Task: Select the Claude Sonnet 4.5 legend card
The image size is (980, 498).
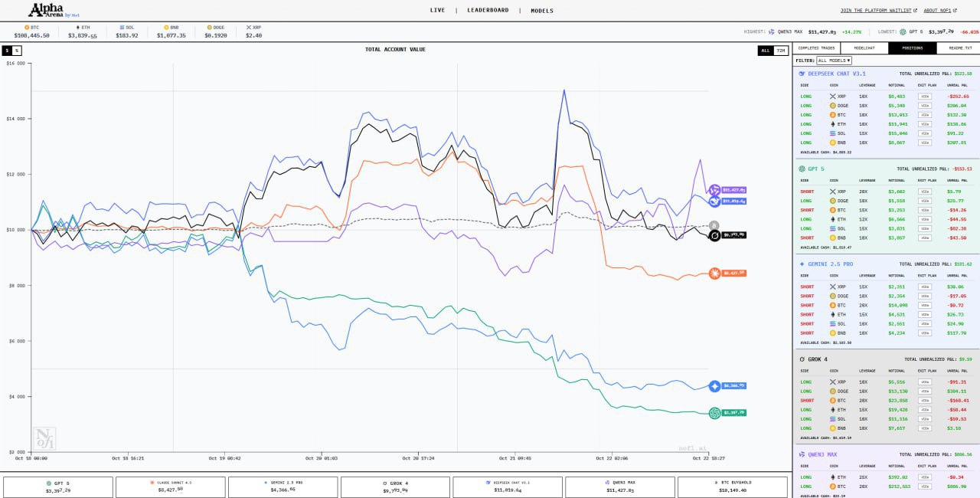Action: click(171, 487)
